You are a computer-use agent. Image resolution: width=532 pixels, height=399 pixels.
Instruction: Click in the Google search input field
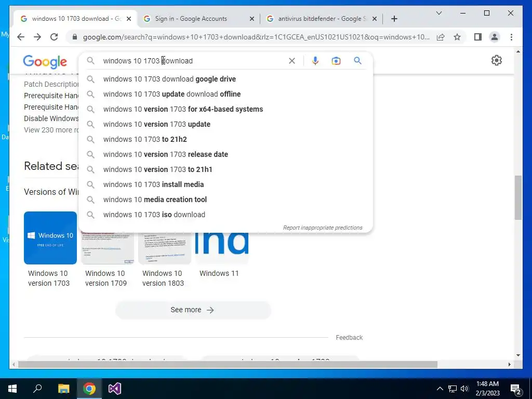tap(192, 61)
